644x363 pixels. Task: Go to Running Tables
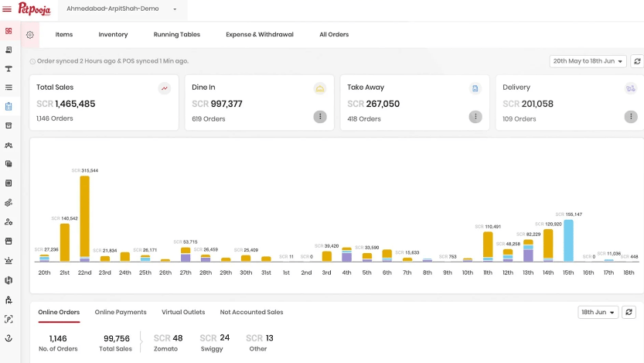tap(176, 35)
